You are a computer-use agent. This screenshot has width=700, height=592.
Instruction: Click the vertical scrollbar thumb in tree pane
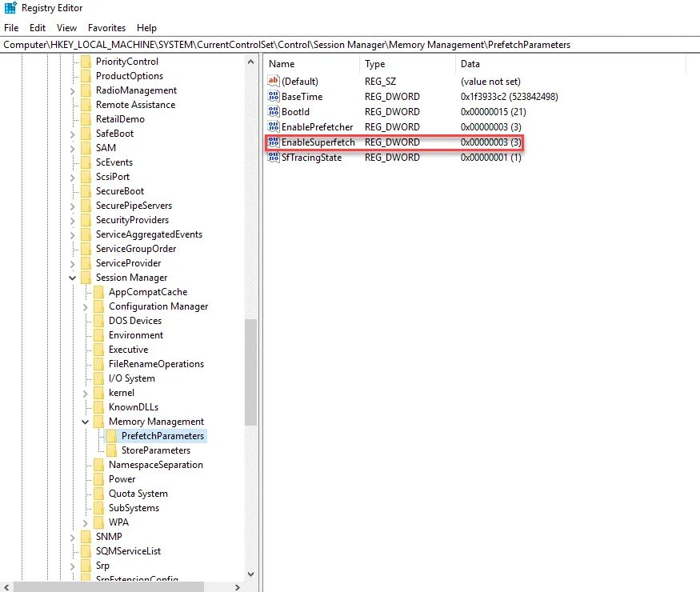[250, 372]
